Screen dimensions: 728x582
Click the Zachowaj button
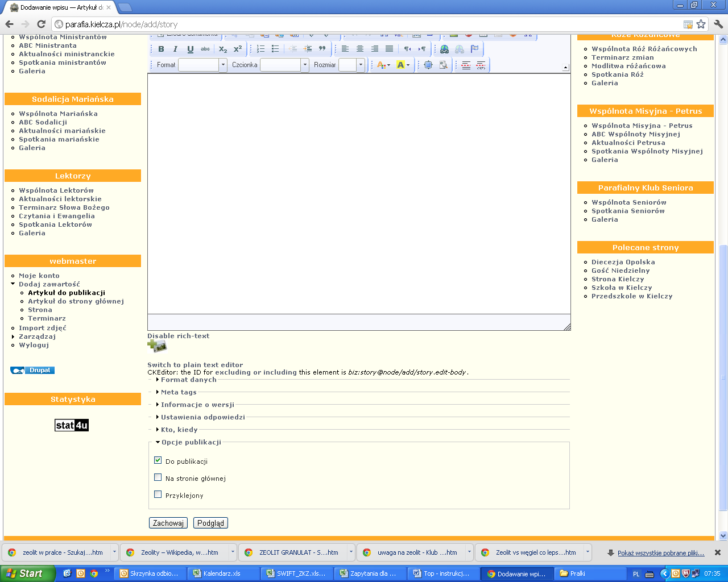point(168,523)
